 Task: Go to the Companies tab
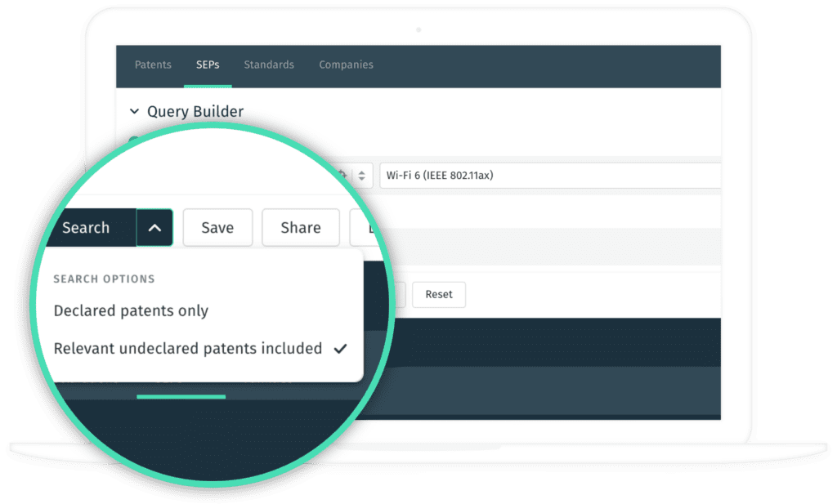point(346,65)
